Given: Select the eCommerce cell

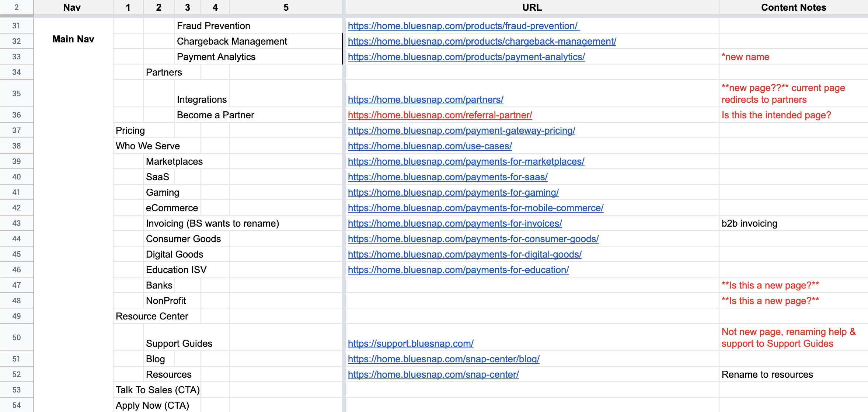Looking at the screenshot, I should click(172, 208).
